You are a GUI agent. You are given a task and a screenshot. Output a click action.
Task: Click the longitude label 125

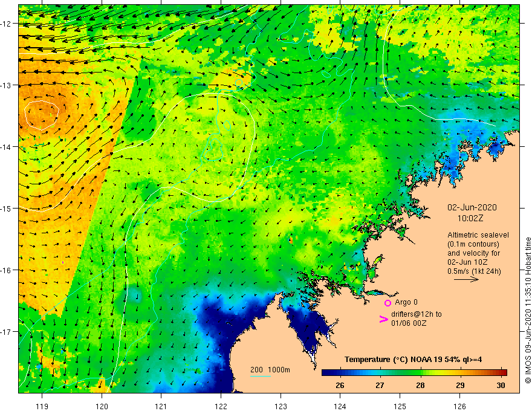400,406
